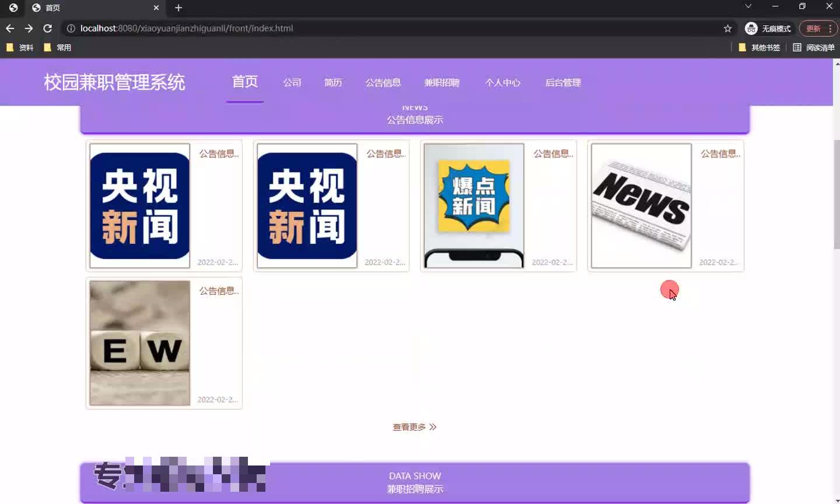The width and height of the screenshot is (840, 504).
Task: Click 公告信息 title beside the 爆点新闻 image
Action: pos(554,153)
